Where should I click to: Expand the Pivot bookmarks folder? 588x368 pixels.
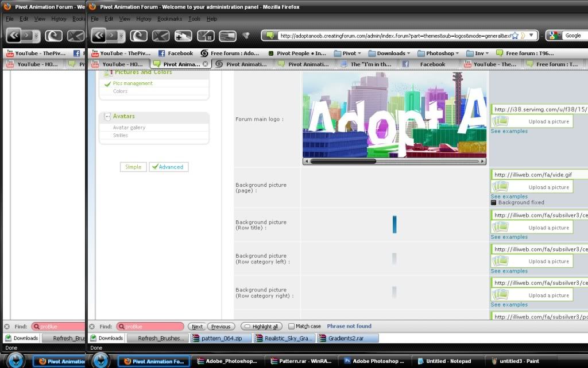[347, 53]
